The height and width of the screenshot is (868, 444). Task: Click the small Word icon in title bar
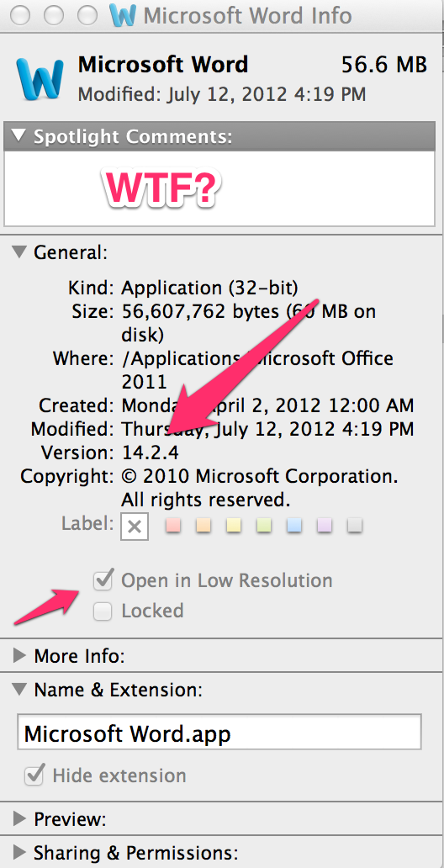[x=122, y=15]
